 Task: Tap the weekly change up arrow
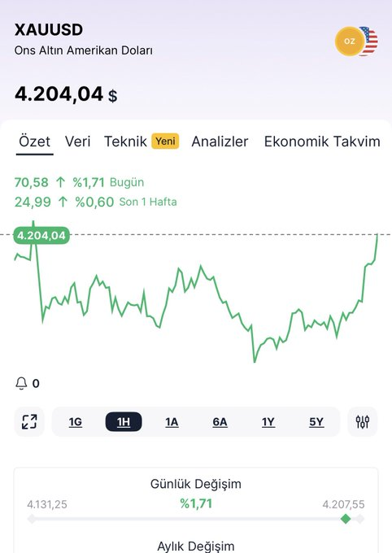(x=63, y=202)
